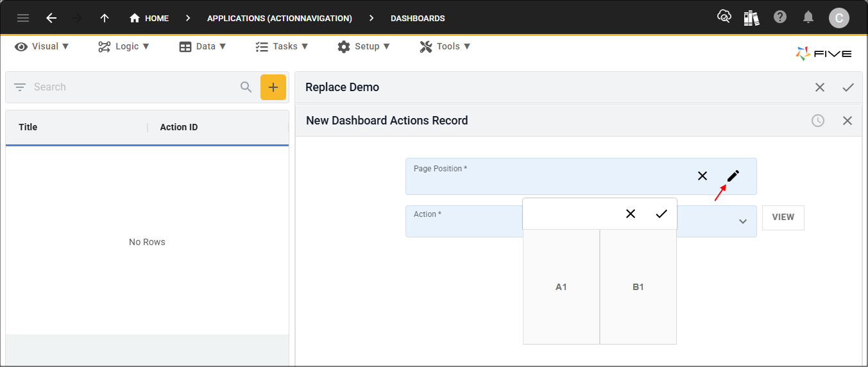The image size is (868, 367).
Task: Open the library books icon
Action: point(751,18)
